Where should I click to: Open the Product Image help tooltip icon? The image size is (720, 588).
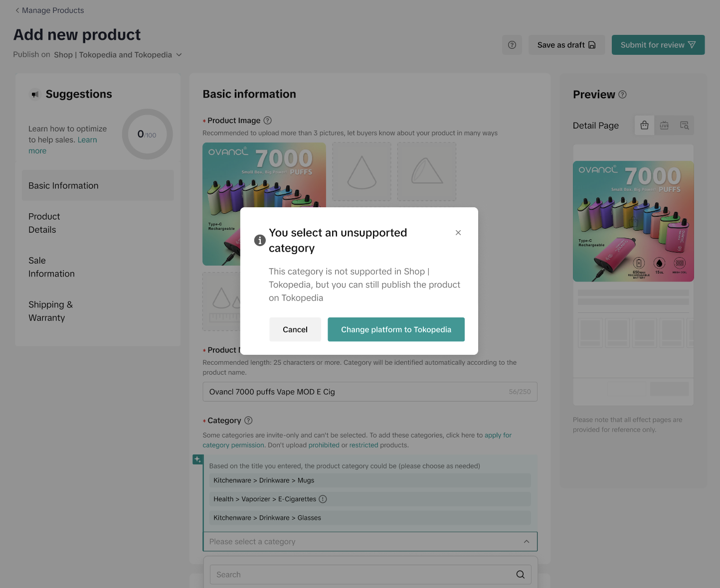[x=267, y=120]
